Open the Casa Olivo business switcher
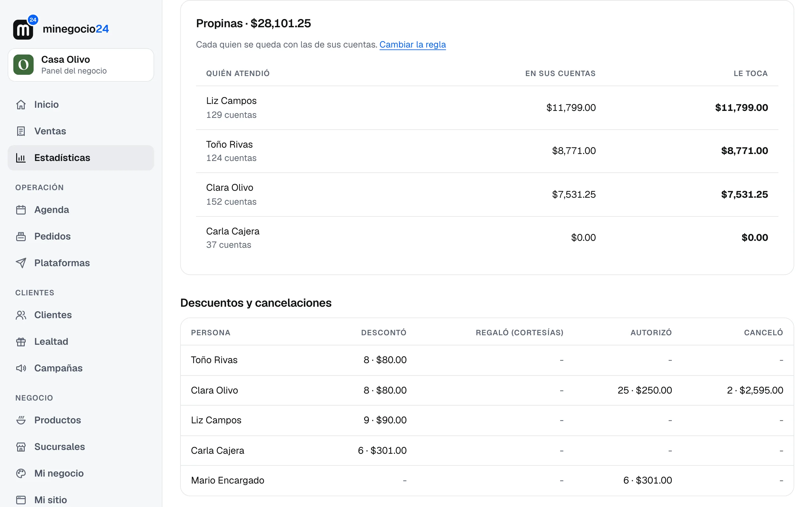The image size is (812, 507). 81,65
